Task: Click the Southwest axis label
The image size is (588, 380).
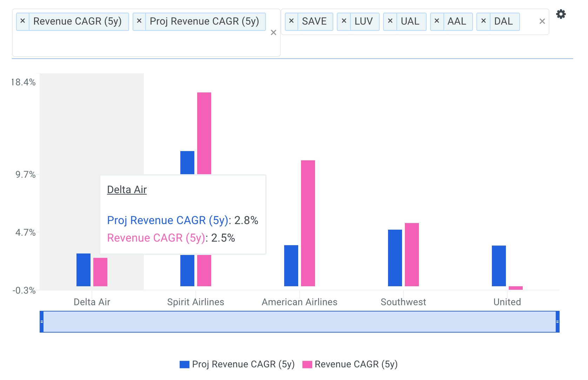Action: 403,302
